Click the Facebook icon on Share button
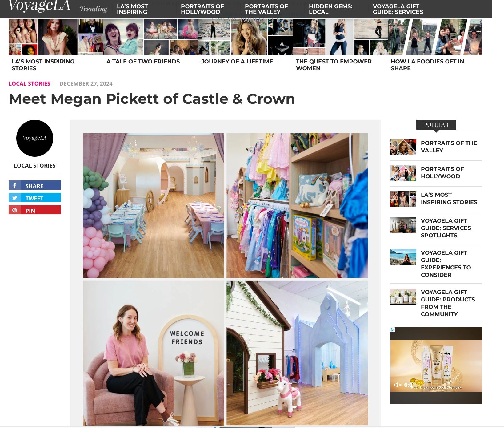 (x=14, y=185)
